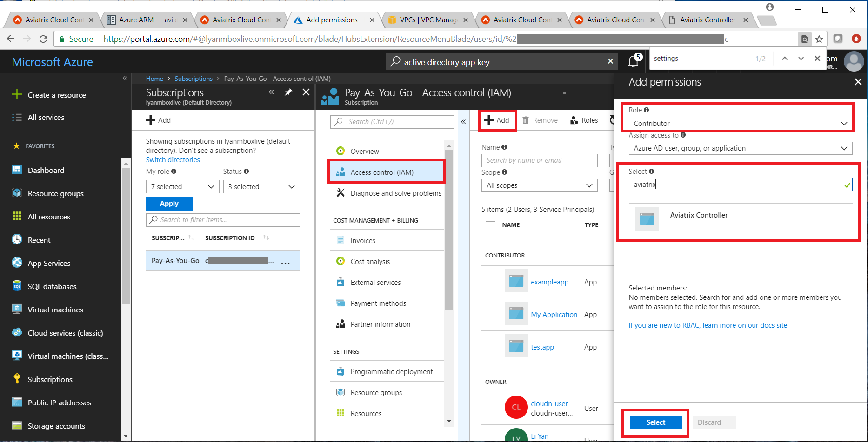Click Add in the IAM toolbar

[497, 120]
